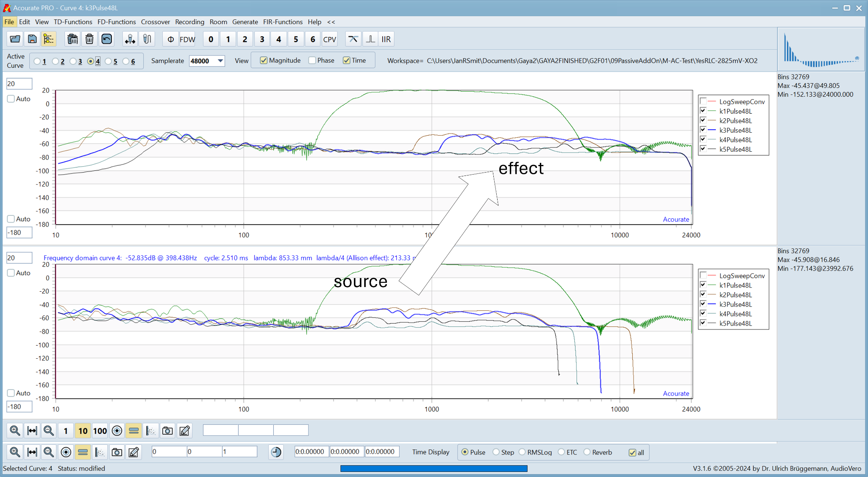This screenshot has height=477, width=868.
Task: Click camera icon in time-domain toolbar
Action: [x=117, y=452]
